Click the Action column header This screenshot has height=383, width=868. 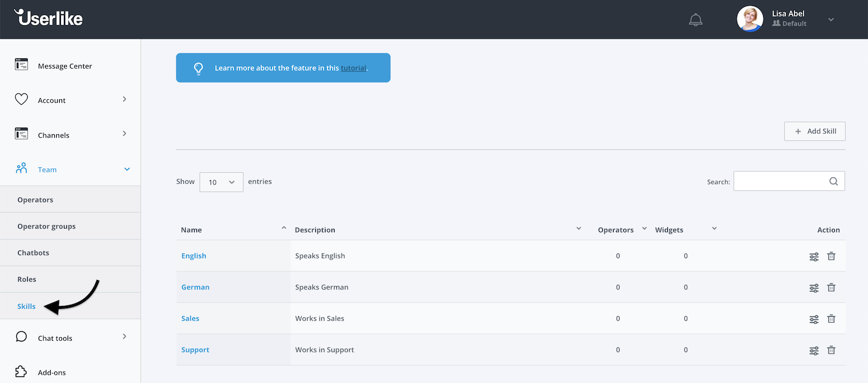click(x=828, y=229)
